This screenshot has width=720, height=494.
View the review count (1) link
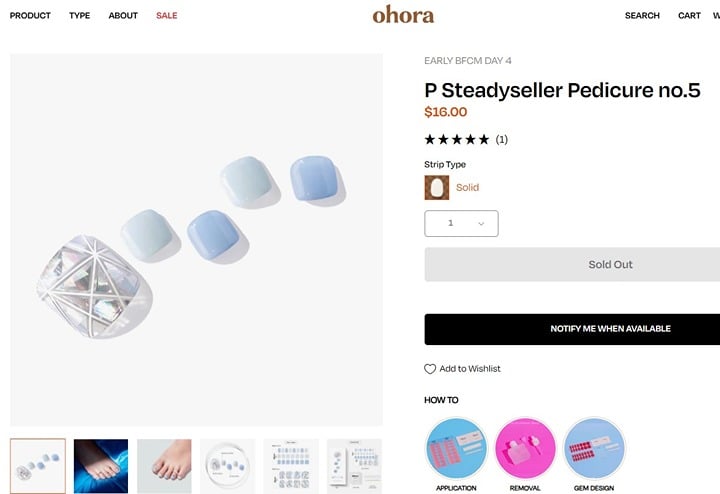pos(501,140)
